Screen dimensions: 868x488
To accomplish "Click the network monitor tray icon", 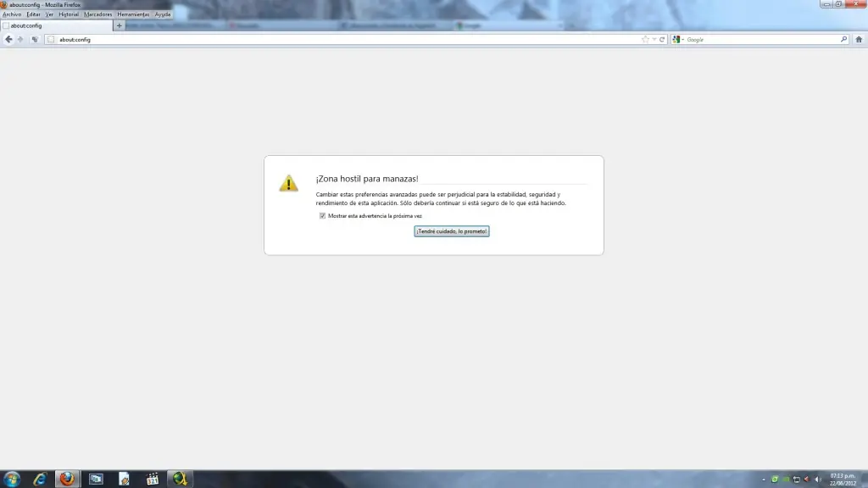I will point(797,480).
